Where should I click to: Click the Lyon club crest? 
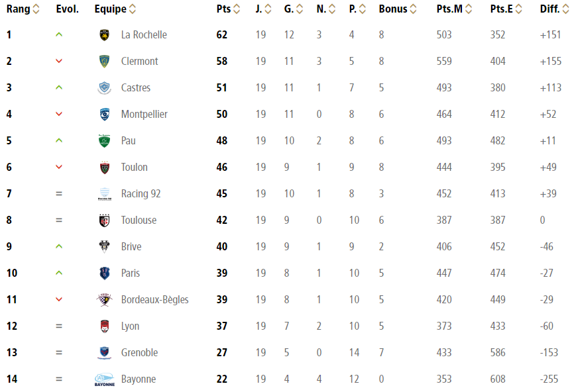(x=104, y=326)
